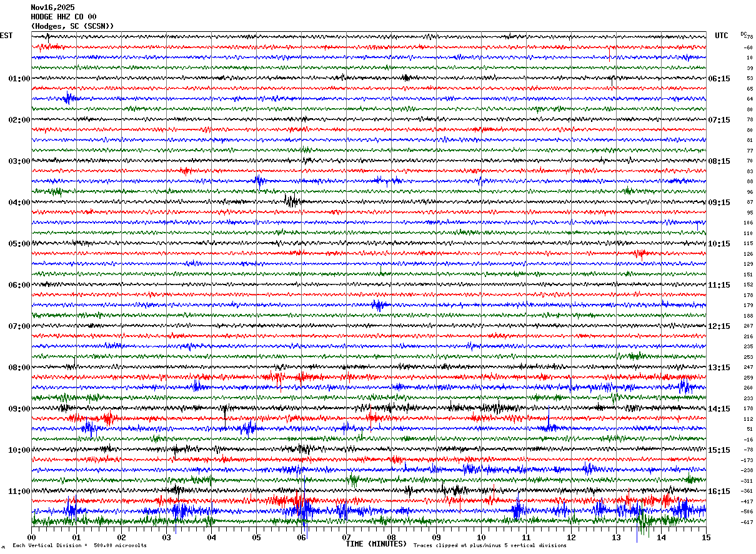This screenshot has width=756, height=554.
Task: Click the DC offset value 151
Action: (x=749, y=274)
